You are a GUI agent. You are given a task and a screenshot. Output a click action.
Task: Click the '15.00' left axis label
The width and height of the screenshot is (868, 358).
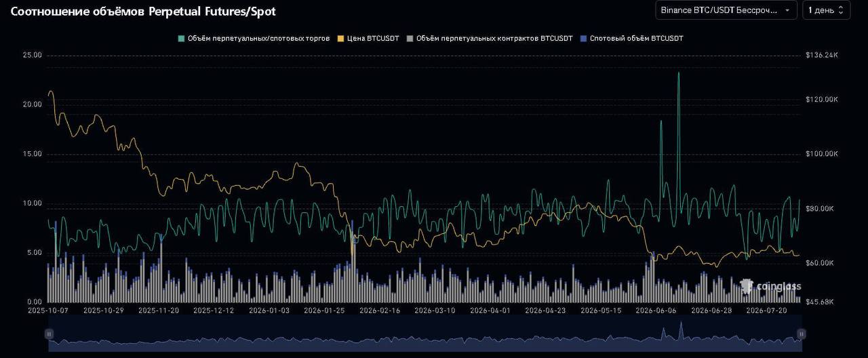click(x=33, y=154)
